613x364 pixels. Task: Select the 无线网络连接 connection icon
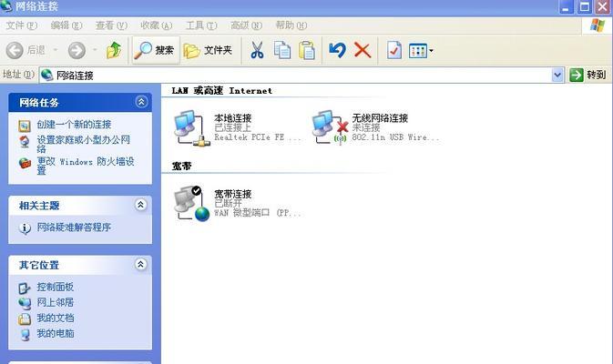point(330,127)
